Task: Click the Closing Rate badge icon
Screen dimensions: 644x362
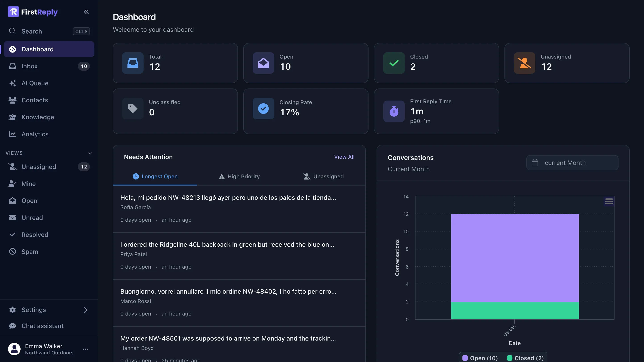Action: point(263,108)
